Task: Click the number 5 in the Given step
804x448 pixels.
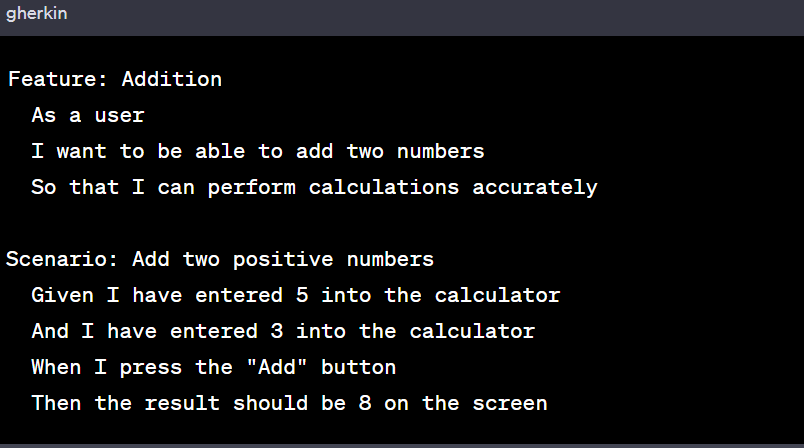Action: click(x=302, y=295)
